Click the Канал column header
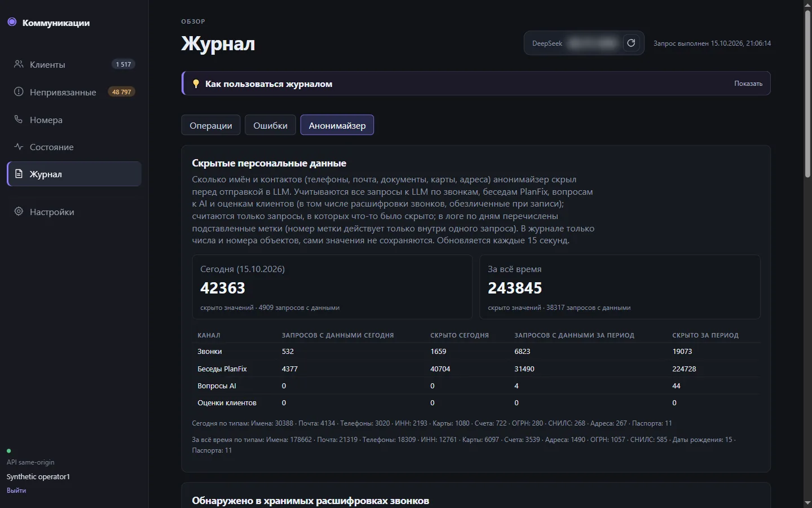Screen dimensions: 812x508 coord(209,335)
